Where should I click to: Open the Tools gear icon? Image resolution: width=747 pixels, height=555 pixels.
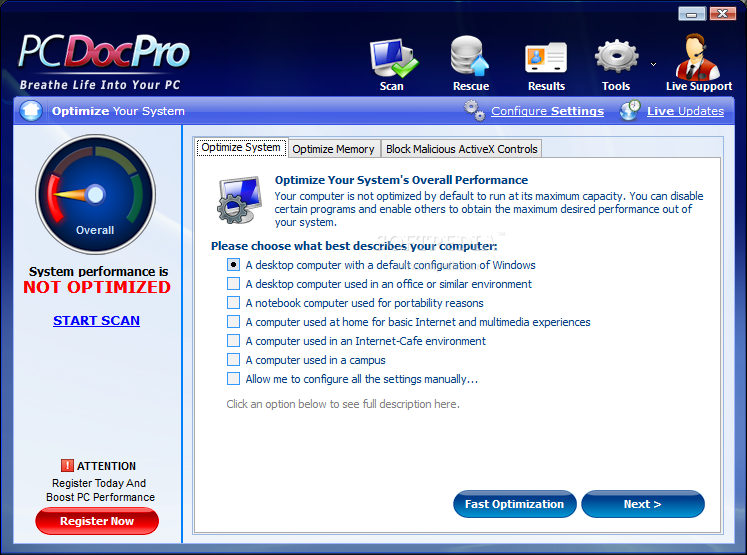616,56
